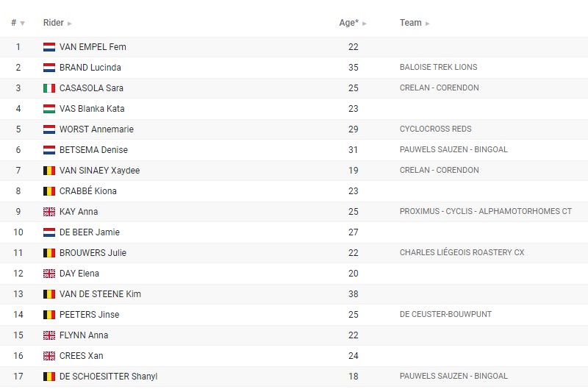Click the British flag beside KAY Anna

click(49, 212)
